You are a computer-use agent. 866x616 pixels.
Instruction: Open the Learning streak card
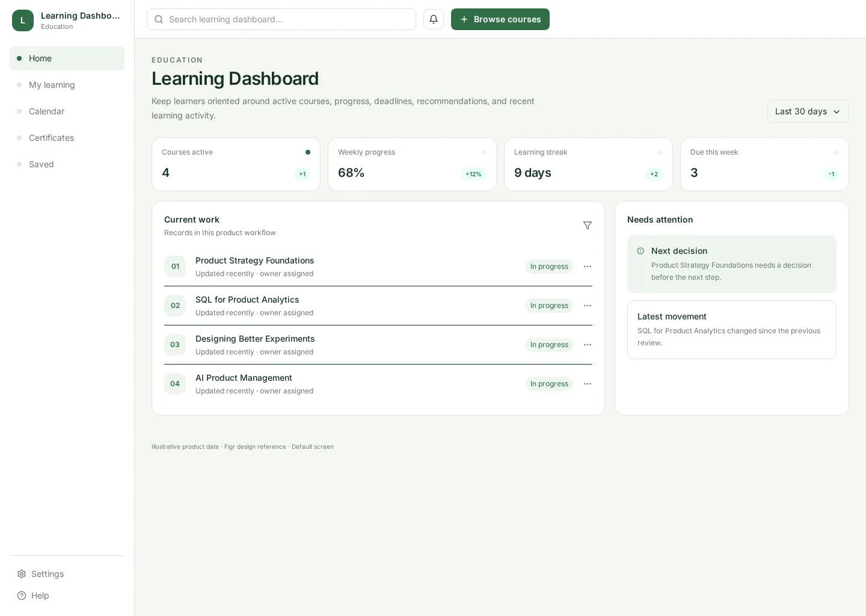click(x=588, y=164)
